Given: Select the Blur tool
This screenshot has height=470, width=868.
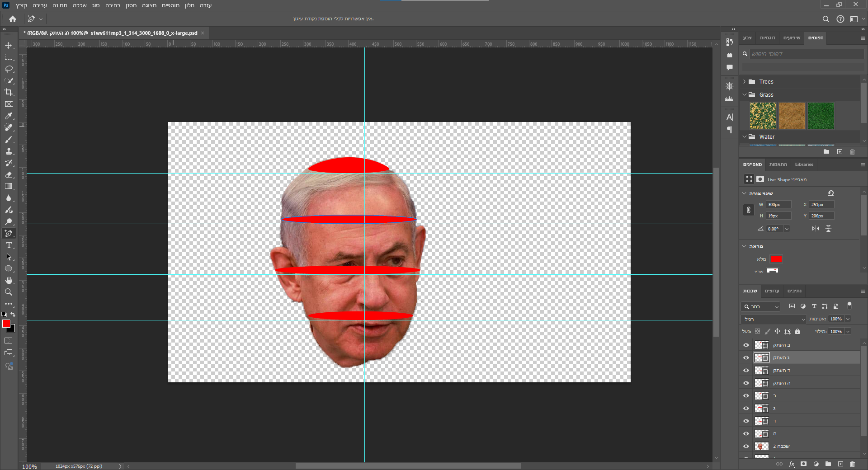Looking at the screenshot, I should click(9, 198).
